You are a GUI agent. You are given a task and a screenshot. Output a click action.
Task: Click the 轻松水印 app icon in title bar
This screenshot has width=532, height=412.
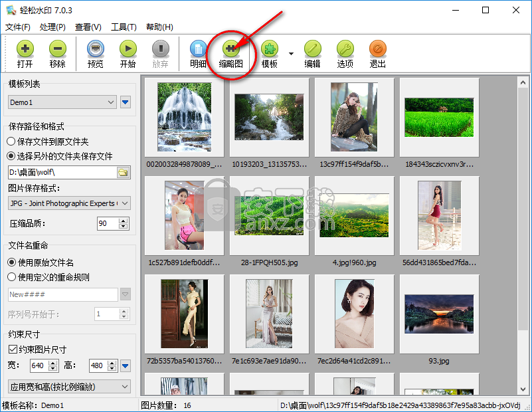11,10
